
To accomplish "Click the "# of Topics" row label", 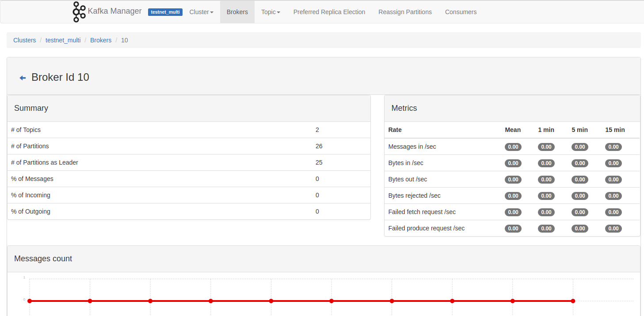I will 26,130.
